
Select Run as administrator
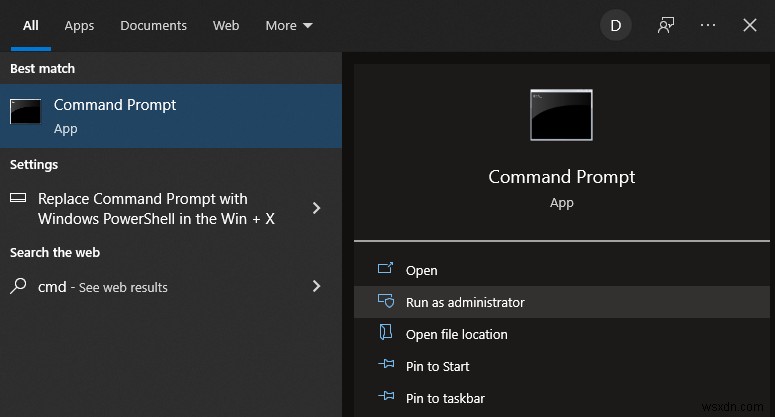click(x=465, y=302)
